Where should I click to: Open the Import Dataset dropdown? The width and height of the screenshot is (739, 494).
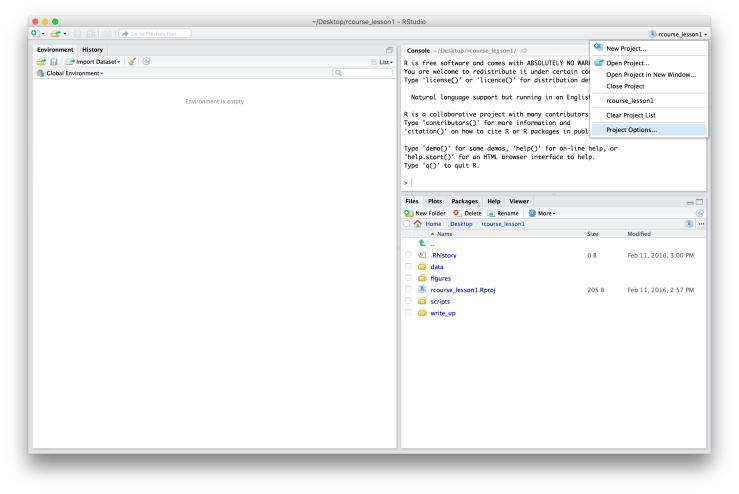click(93, 62)
